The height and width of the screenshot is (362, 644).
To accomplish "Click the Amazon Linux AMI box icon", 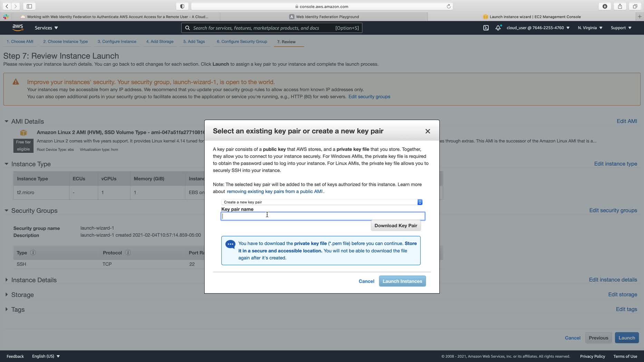I will [23, 133].
